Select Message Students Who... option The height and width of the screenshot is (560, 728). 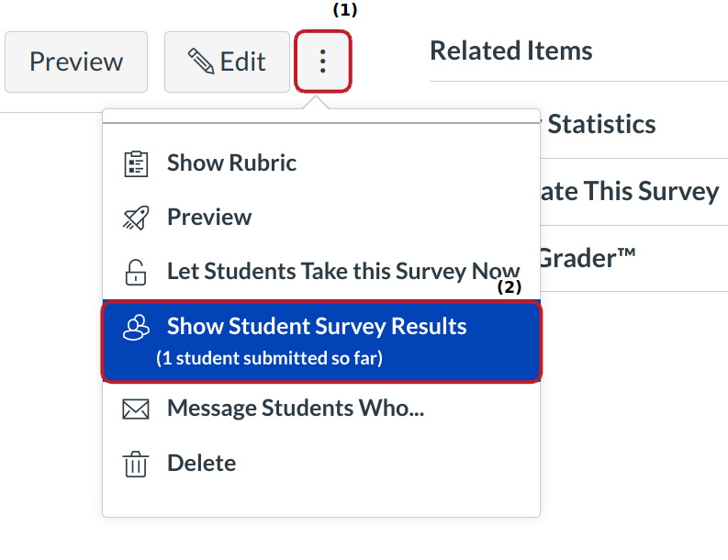click(x=295, y=409)
